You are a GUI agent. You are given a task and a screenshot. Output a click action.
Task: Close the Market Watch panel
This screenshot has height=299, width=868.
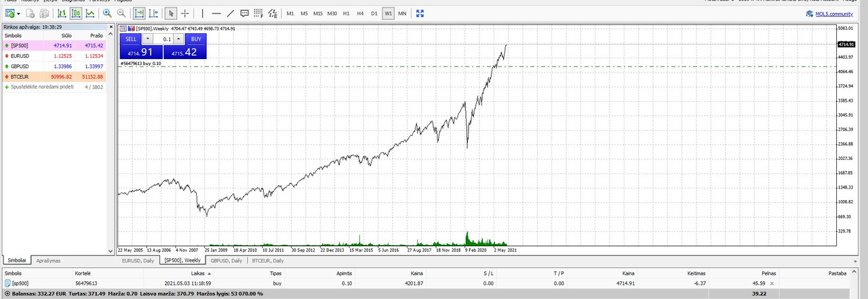[x=111, y=26]
